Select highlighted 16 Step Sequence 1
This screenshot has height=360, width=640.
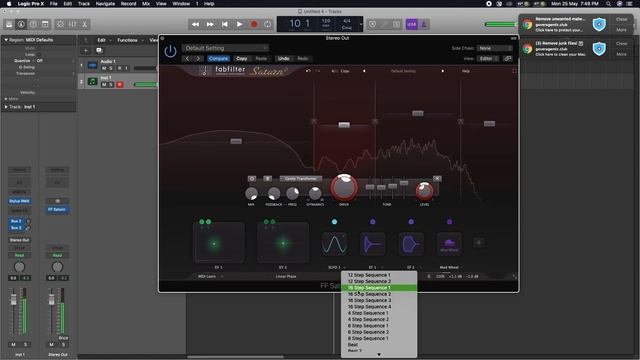379,288
